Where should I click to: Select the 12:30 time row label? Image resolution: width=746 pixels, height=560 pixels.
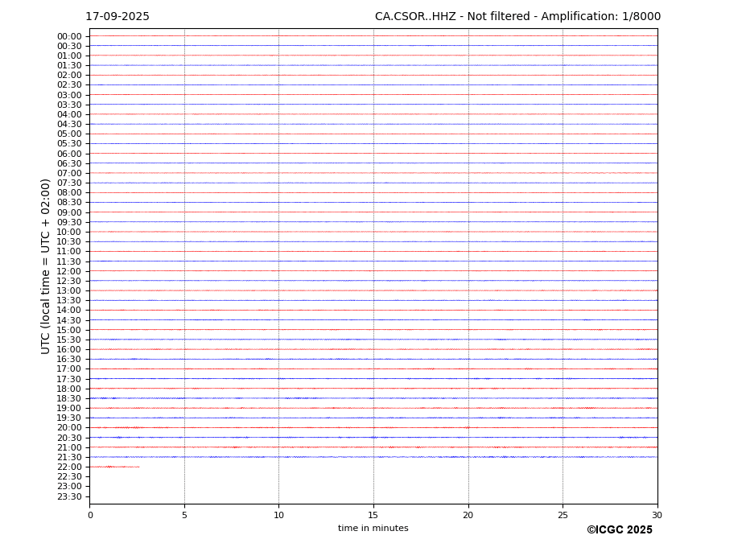coord(69,281)
